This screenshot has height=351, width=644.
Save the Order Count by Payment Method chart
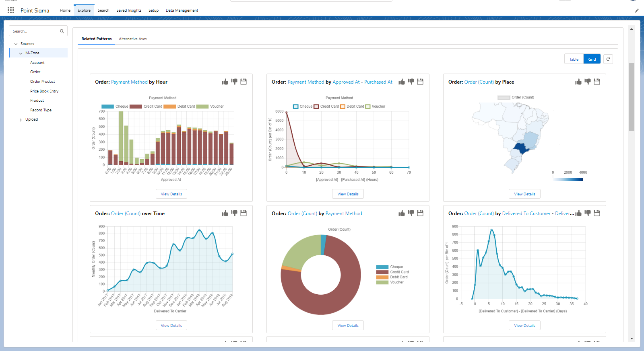[x=420, y=213]
